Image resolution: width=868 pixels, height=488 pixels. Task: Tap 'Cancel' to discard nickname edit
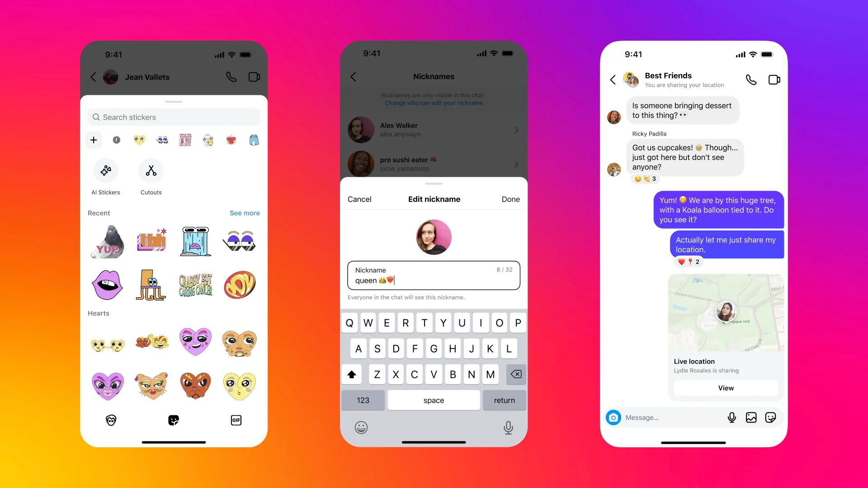(359, 198)
